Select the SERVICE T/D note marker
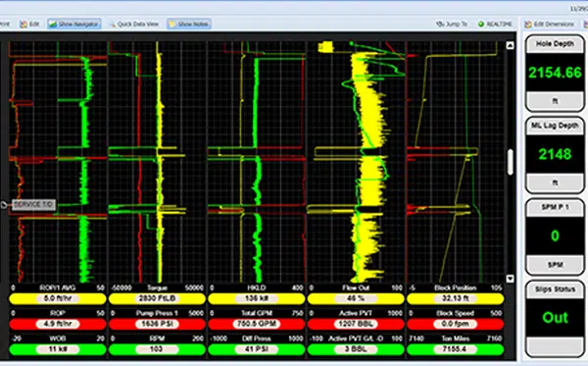This screenshot has height=366, width=588. pos(34,204)
